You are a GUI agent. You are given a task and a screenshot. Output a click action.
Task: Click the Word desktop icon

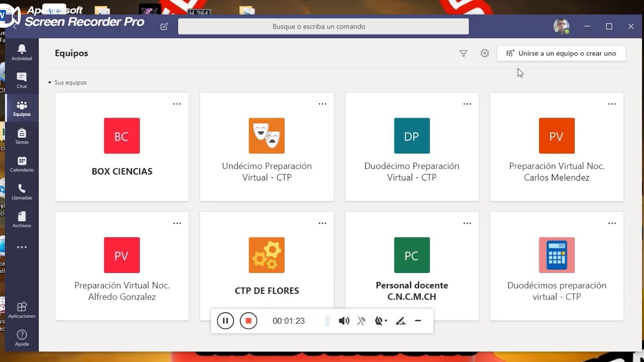(3, 15)
